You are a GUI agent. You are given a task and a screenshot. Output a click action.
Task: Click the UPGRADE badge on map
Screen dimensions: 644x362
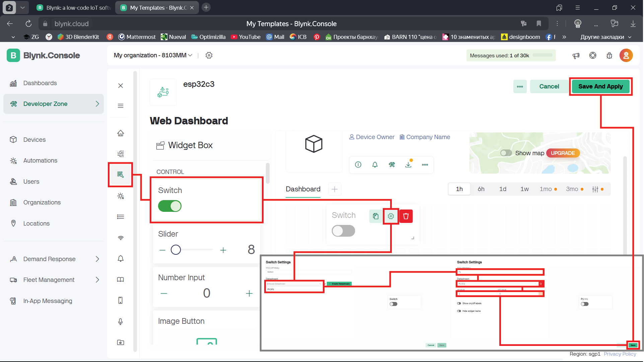(563, 153)
